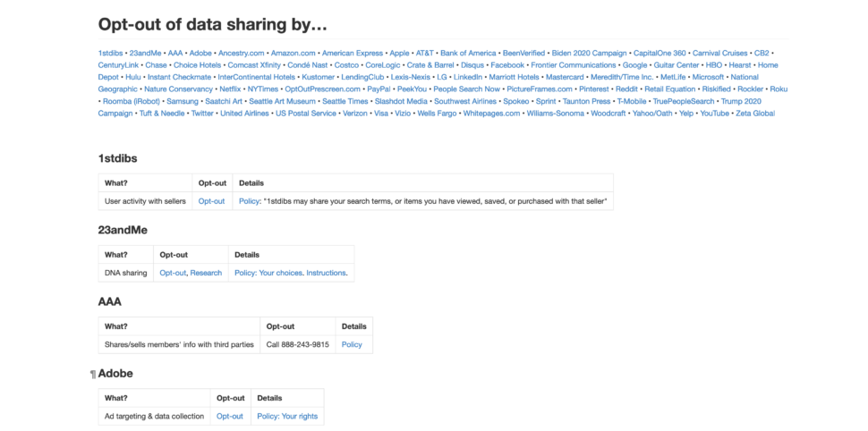Image resolution: width=868 pixels, height=431 pixels.
Task: Select the AAA link in the index list
Action: (174, 53)
